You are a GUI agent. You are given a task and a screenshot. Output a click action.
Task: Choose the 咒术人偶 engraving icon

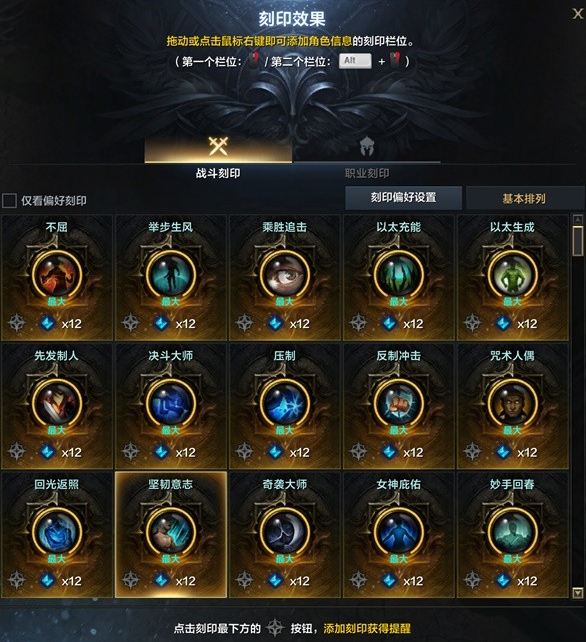512,403
